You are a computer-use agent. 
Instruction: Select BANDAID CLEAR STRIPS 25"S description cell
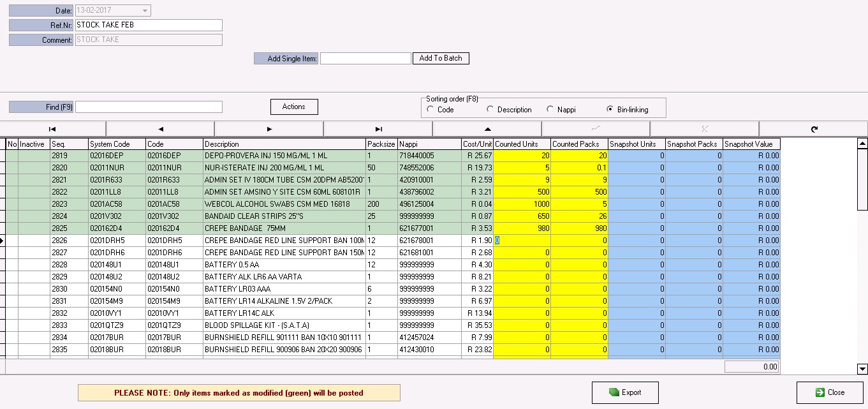click(284, 216)
